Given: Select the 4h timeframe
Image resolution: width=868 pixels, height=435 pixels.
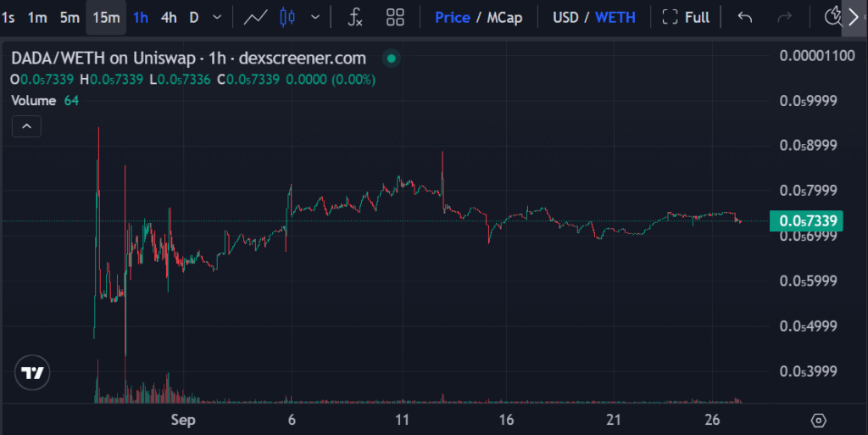Looking at the screenshot, I should tap(169, 17).
